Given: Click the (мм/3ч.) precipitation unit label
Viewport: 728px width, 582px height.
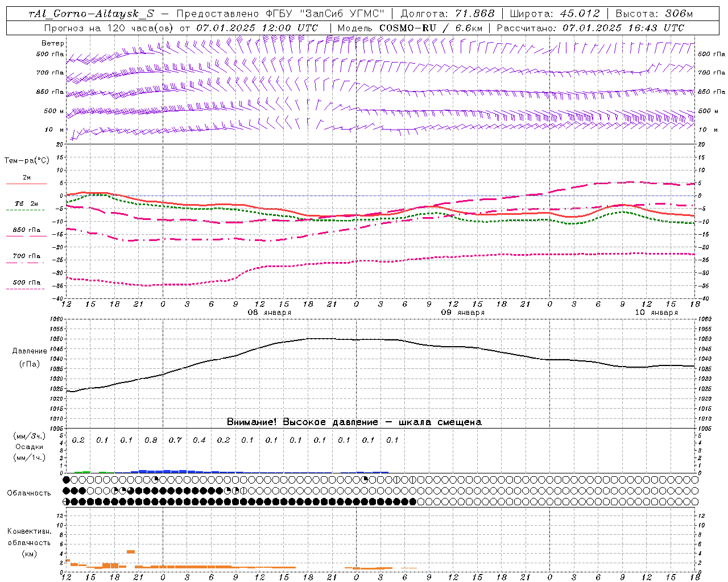Looking at the screenshot, I should coord(30,436).
